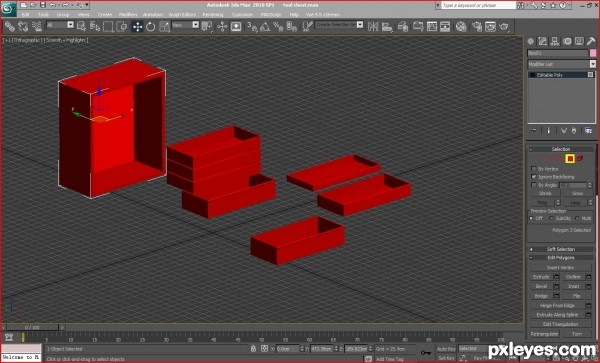The width and height of the screenshot is (600, 363).
Task: Open Select by Name dialog icon
Action: click(x=95, y=26)
